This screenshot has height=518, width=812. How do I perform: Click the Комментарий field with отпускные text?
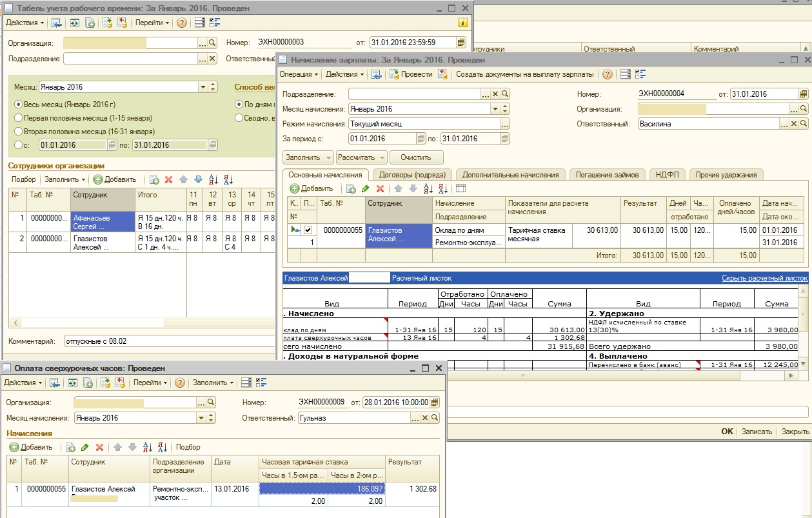[x=170, y=340]
